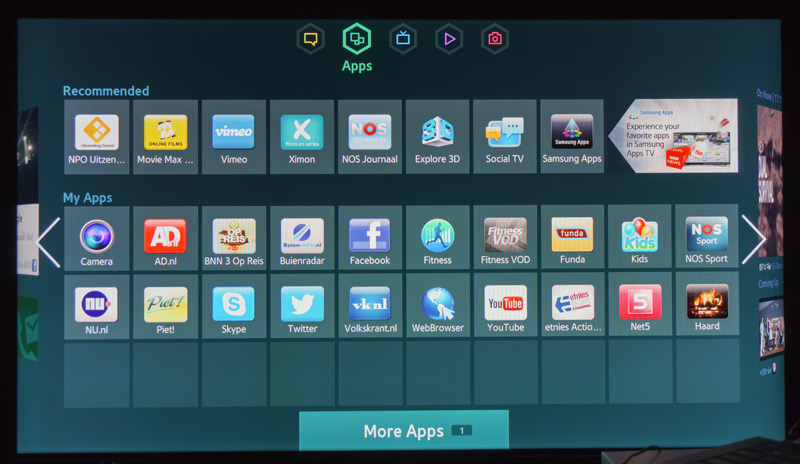Open the Vimeo app
This screenshot has height=464, width=800.
(234, 137)
